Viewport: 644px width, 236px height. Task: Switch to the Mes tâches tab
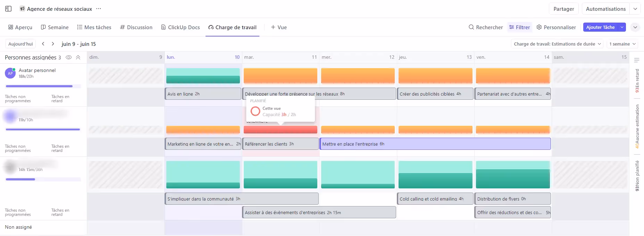(x=94, y=27)
